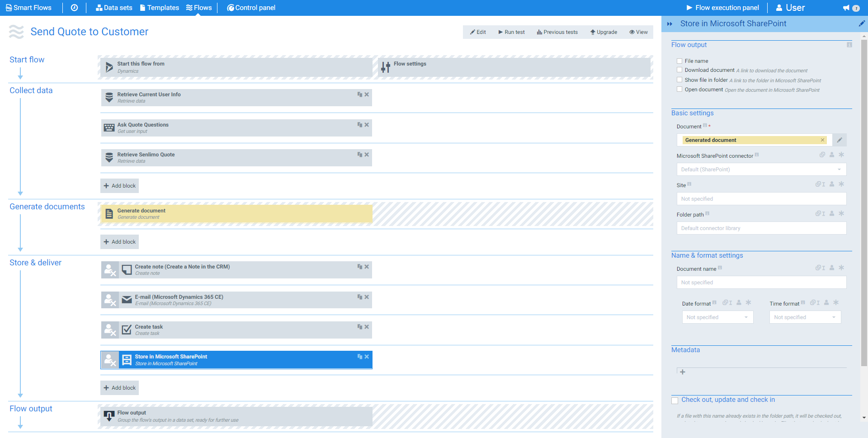Click the pencil icon beside the Document field
Screen dimensions: 868x438
[839, 140]
